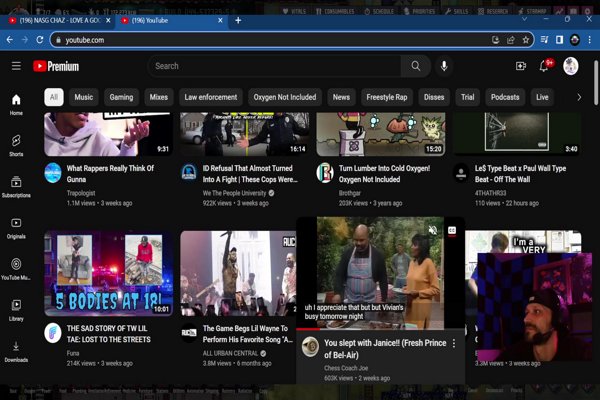
Task: Open the Chrome three-dot menu
Action: (x=590, y=40)
